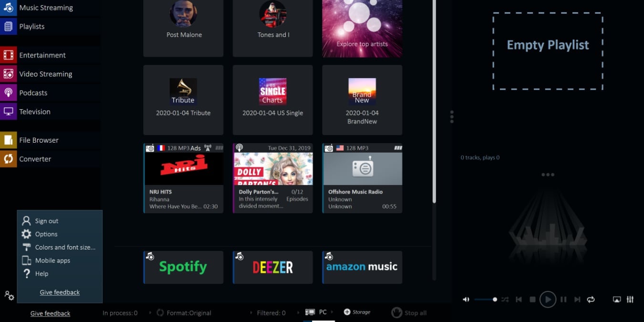This screenshot has width=644, height=322.
Task: Open the three-dot menu above the visualizer
Action: pyautogui.click(x=548, y=174)
